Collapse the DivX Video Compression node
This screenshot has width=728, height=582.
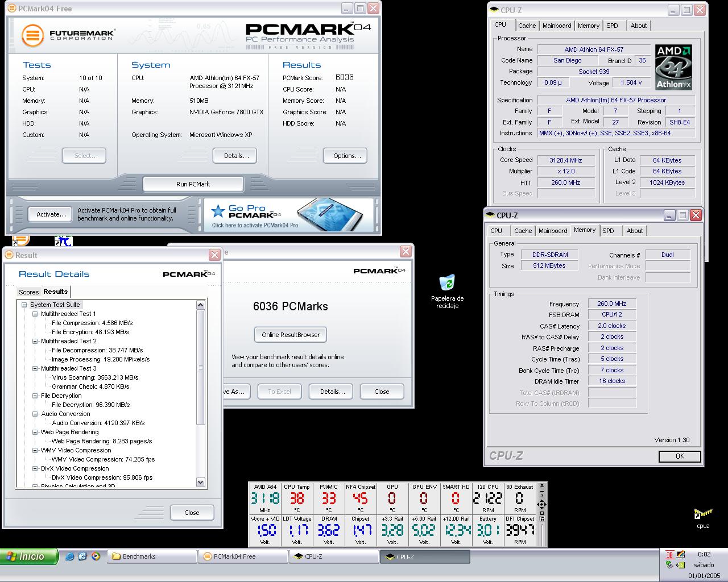35,468
